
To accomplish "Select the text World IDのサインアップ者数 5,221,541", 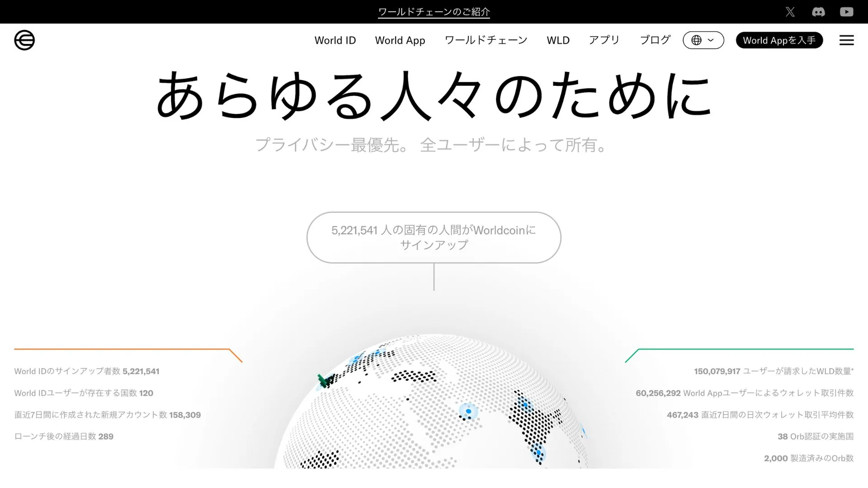I will (x=87, y=371).
